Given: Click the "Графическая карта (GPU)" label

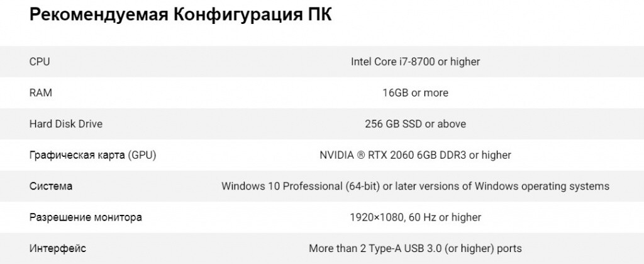Looking at the screenshot, I should pos(92,155).
